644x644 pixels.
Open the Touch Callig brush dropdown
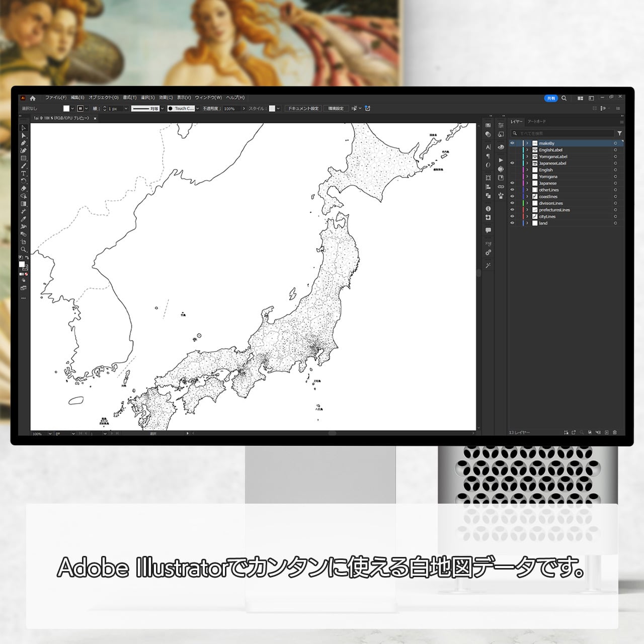point(197,109)
